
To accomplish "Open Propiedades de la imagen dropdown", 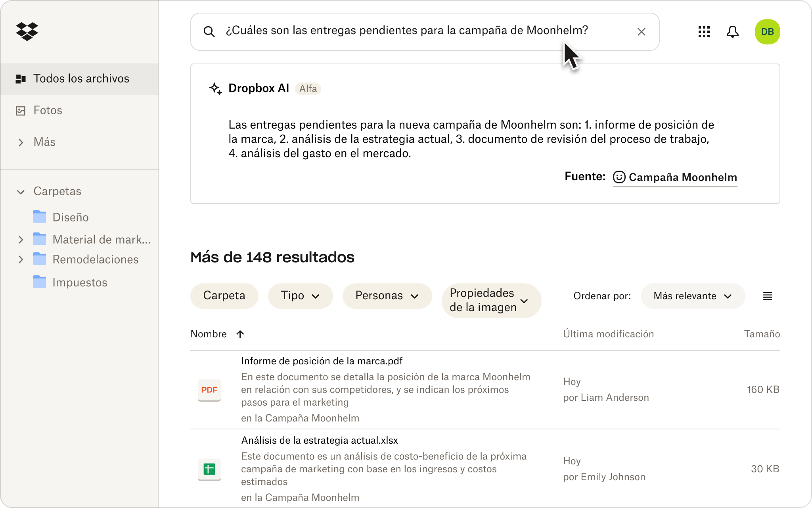I will (491, 300).
